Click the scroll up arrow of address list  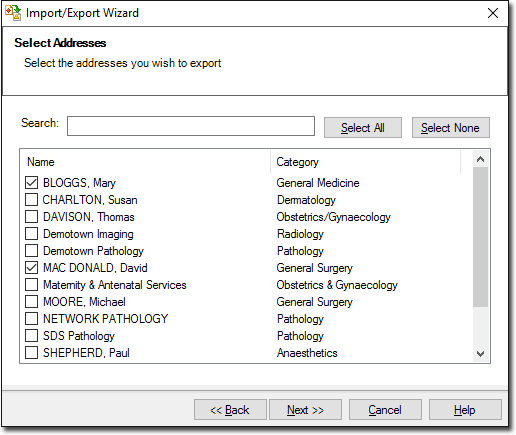click(x=480, y=159)
